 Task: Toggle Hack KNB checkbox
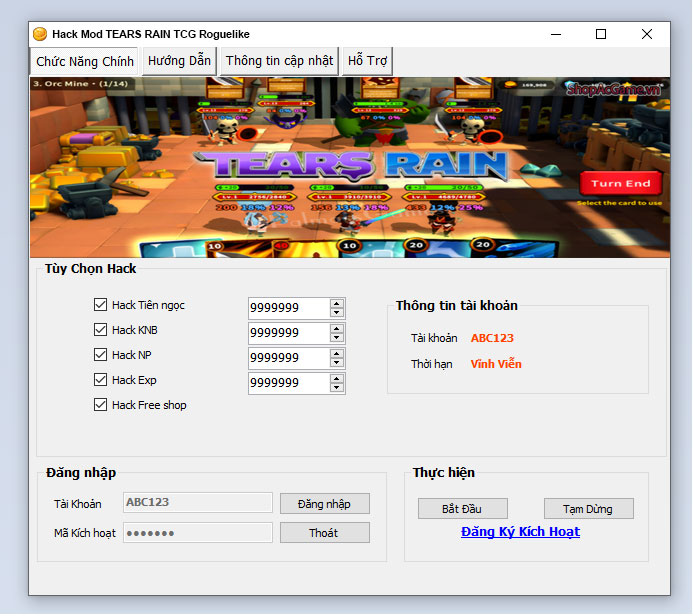pos(100,330)
